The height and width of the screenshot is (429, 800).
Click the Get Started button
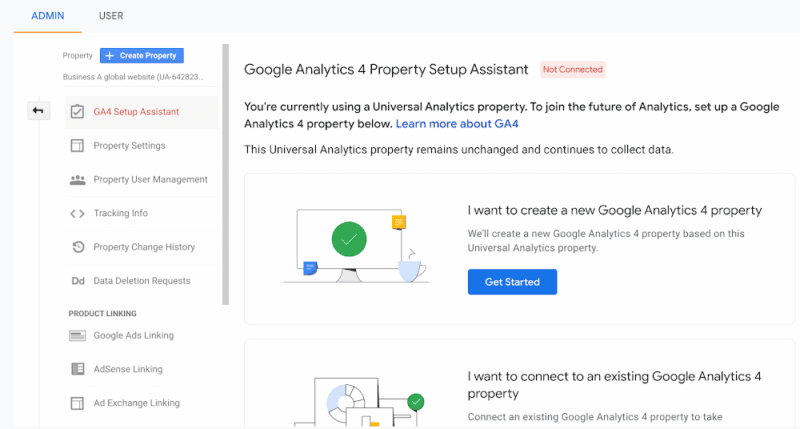(512, 282)
